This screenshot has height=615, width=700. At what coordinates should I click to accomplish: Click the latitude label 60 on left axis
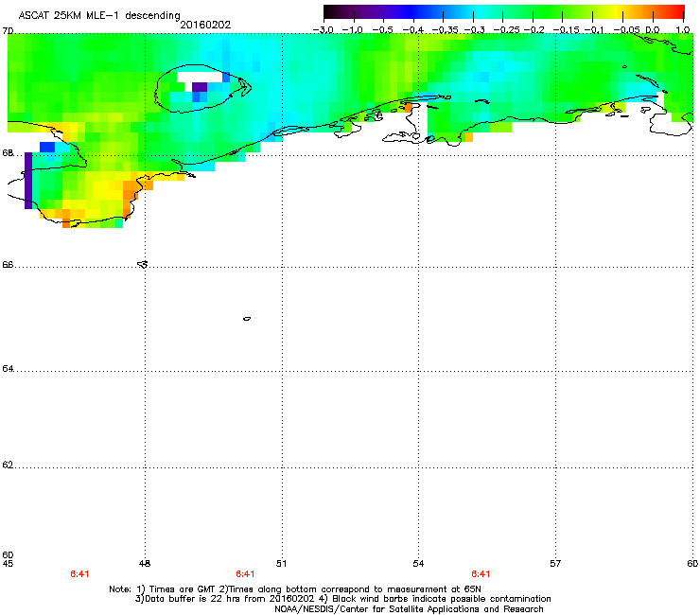tap(8, 554)
